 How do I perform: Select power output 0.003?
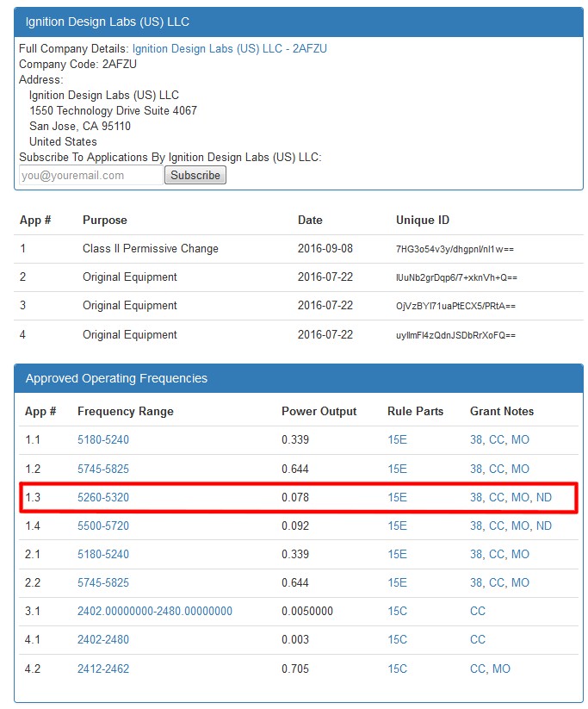click(295, 640)
